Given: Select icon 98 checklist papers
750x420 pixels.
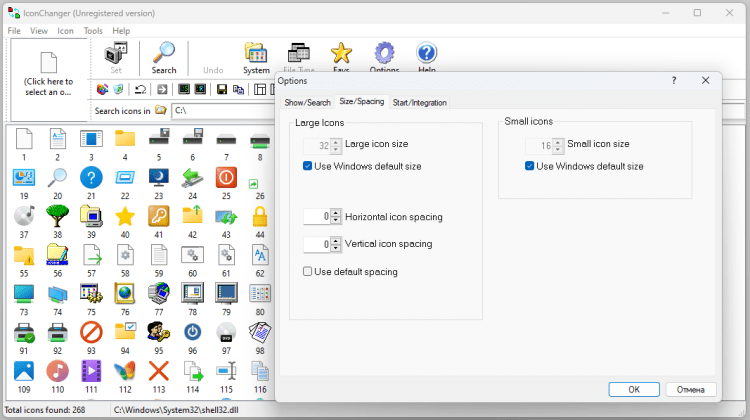Looking at the screenshot, I should point(260,332).
